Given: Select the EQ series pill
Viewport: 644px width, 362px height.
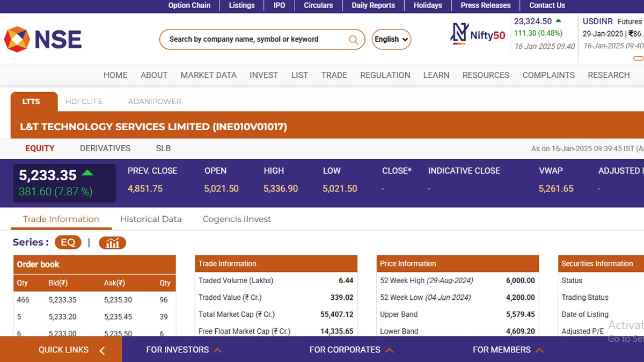Looking at the screenshot, I should [68, 242].
